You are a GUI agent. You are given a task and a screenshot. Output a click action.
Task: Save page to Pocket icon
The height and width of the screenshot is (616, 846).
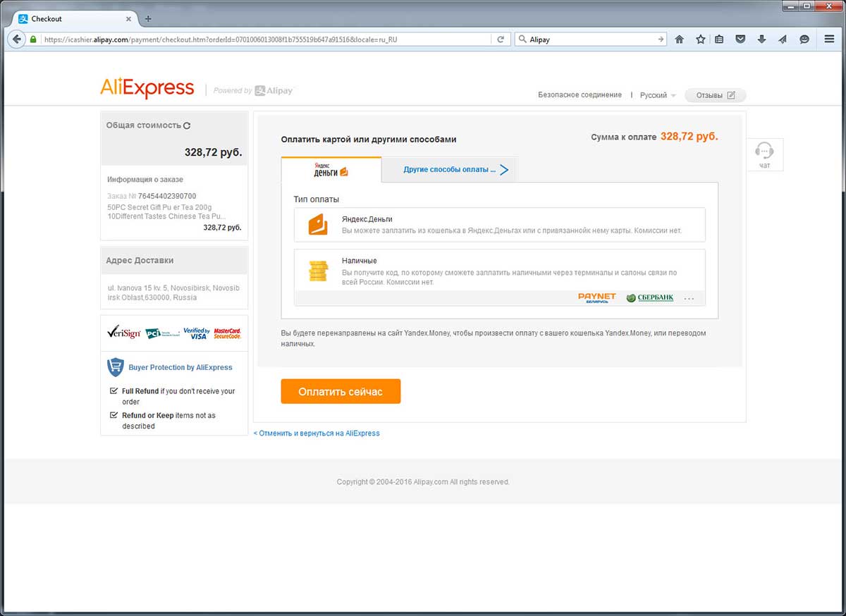(x=740, y=39)
